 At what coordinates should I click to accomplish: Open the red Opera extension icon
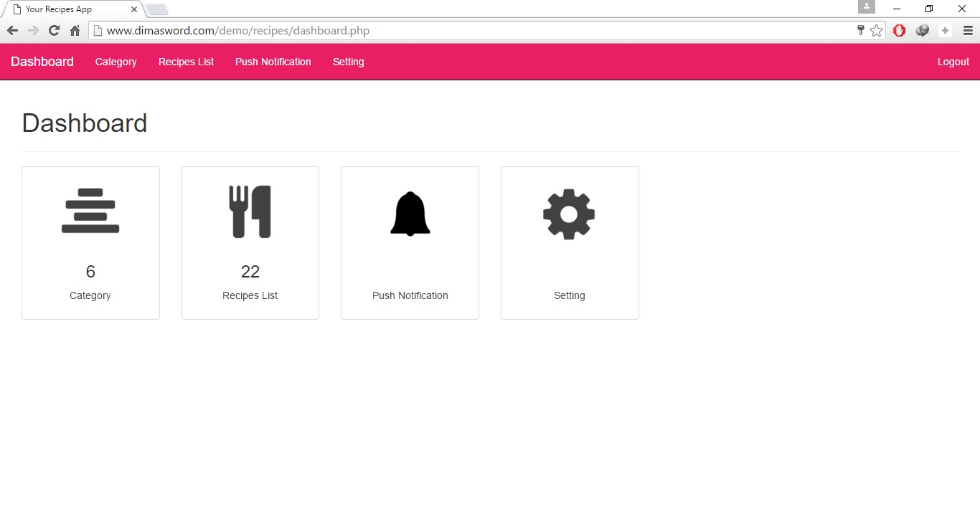pyautogui.click(x=899, y=31)
